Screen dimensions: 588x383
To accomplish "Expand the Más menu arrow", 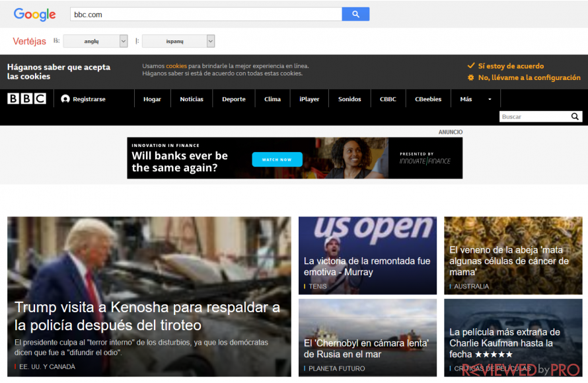I will pos(490,99).
